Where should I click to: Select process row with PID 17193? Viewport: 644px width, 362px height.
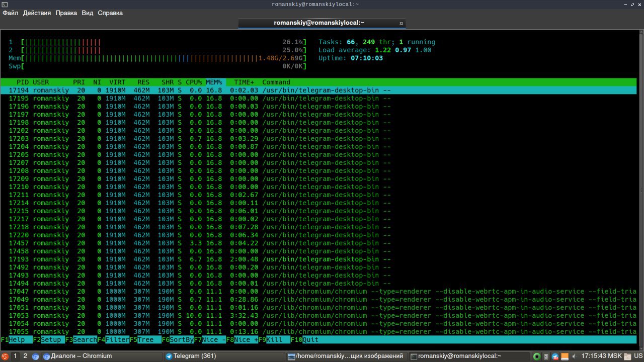tap(318, 259)
